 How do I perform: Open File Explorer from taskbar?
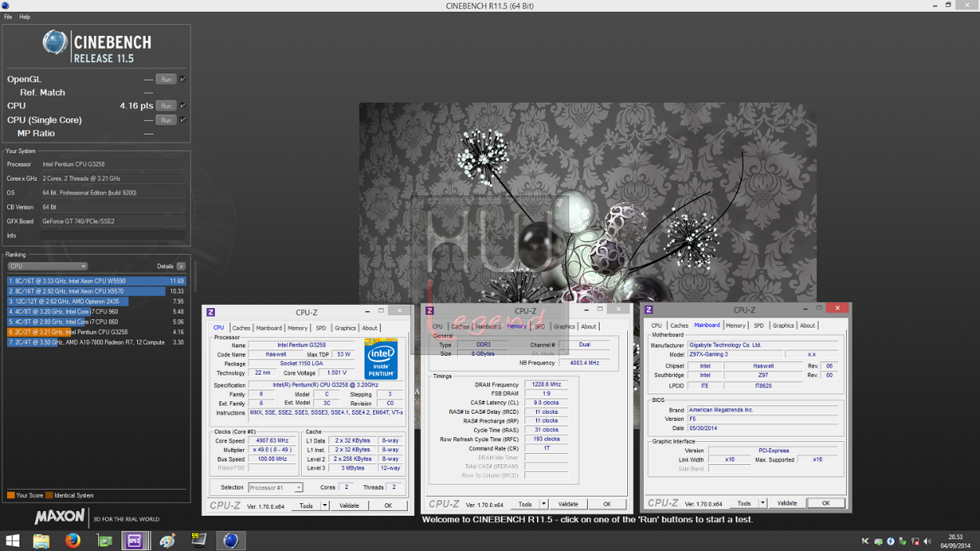pos(41,541)
